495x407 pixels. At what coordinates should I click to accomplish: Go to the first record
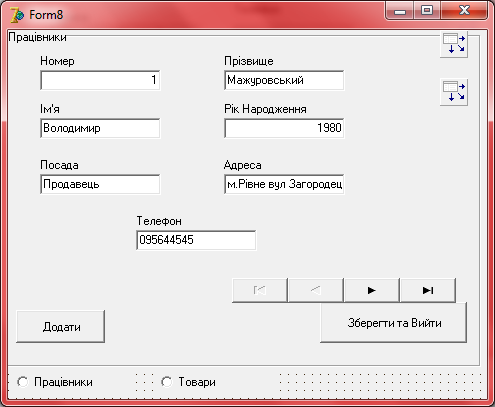260,290
